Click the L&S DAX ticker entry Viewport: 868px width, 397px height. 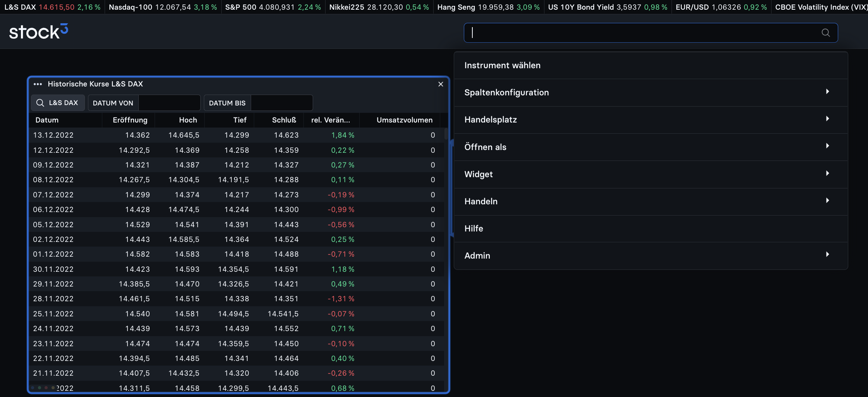click(52, 7)
